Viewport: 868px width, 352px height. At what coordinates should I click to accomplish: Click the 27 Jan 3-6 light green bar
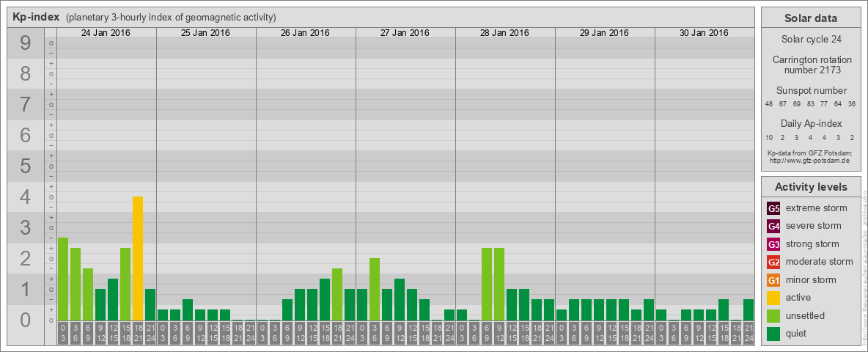(375, 290)
